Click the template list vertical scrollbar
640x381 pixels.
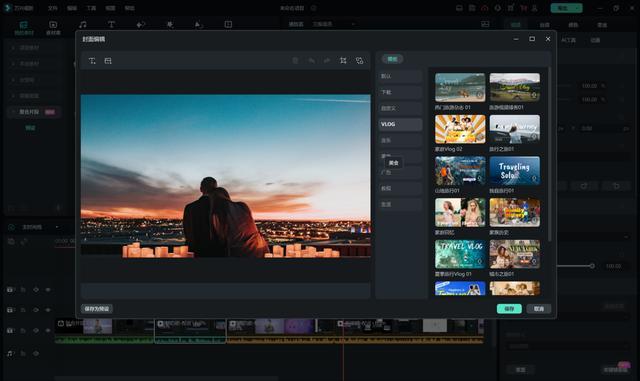(x=549, y=155)
